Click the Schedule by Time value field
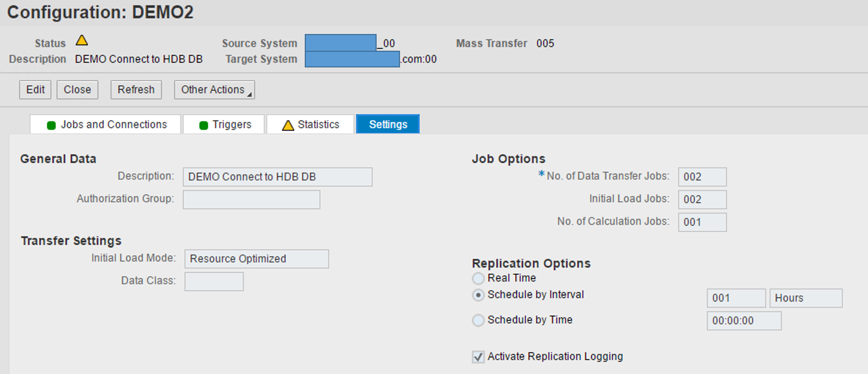 point(744,320)
